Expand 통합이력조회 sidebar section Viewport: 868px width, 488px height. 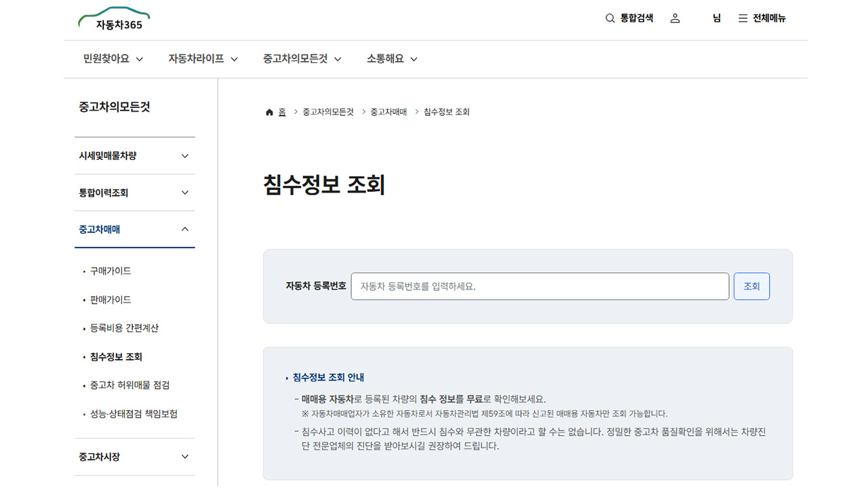[135, 192]
